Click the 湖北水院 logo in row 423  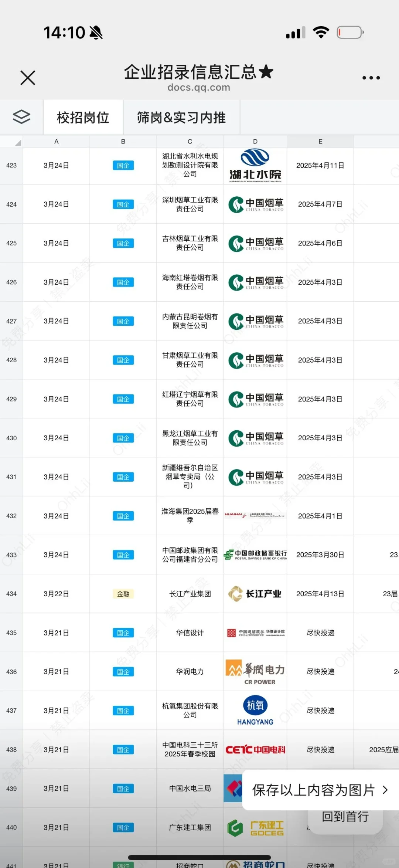255,165
